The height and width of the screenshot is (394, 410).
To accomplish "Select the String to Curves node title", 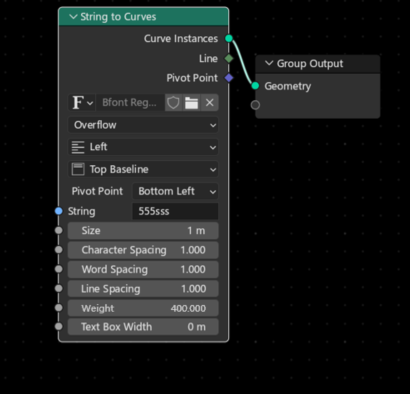I will [118, 17].
